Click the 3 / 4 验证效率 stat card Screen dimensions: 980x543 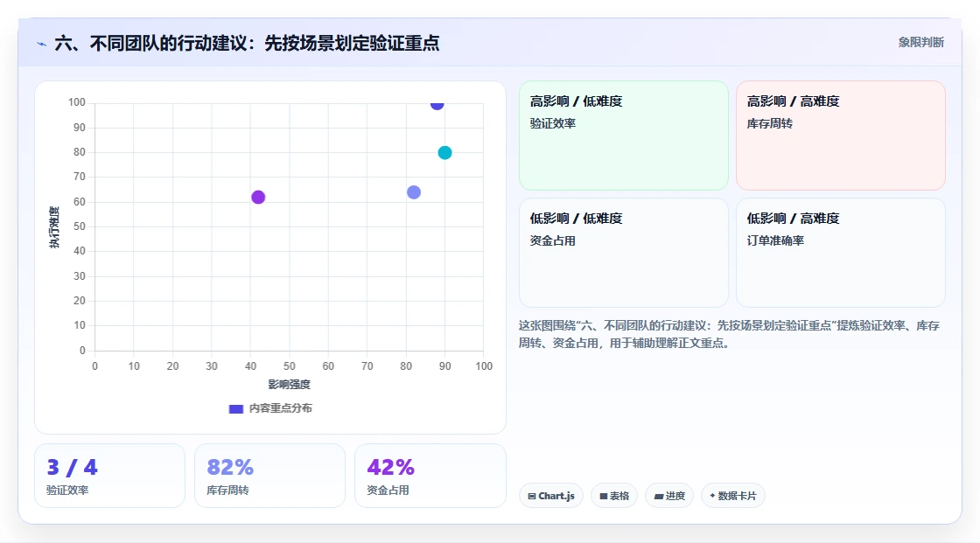pyautogui.click(x=110, y=476)
